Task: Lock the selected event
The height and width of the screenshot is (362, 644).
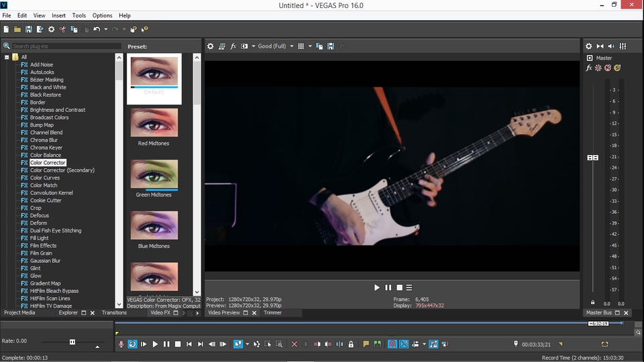Action: (x=351, y=344)
